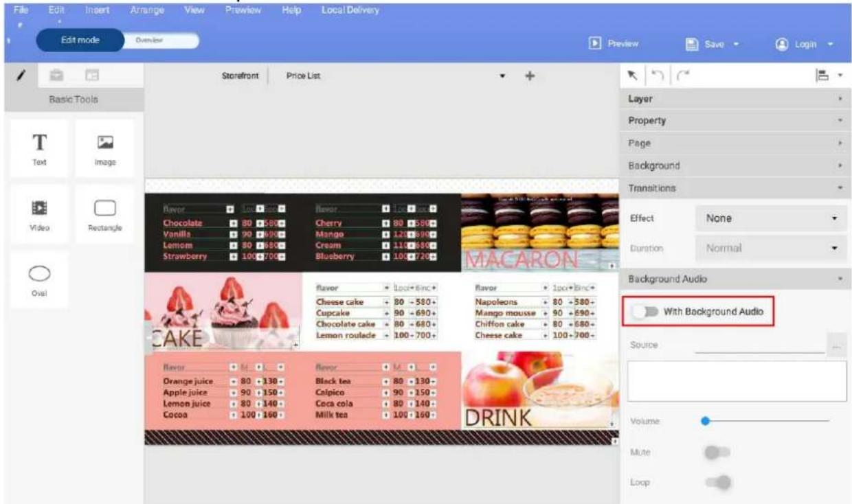Select the Mango mousse text
The image size is (852, 504).
click(x=505, y=313)
